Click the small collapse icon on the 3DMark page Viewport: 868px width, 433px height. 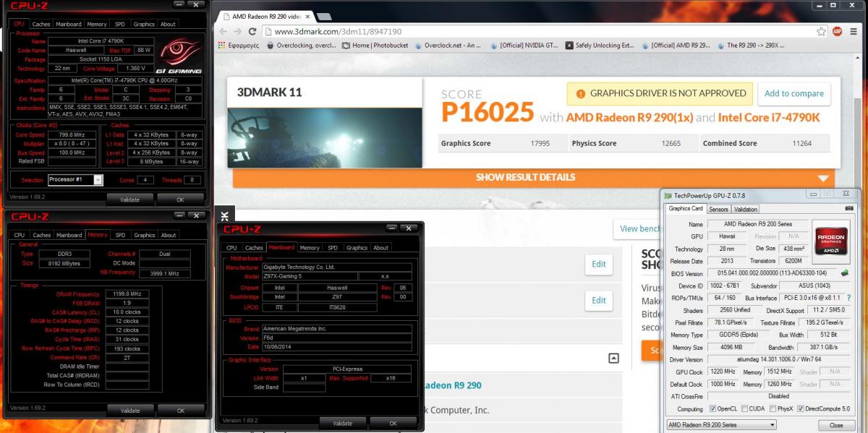click(613, 358)
